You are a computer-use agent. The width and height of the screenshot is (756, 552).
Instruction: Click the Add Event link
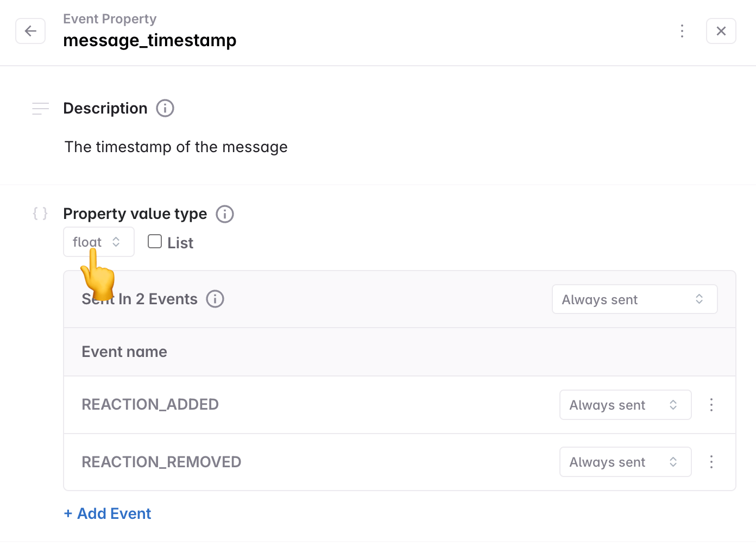click(108, 513)
